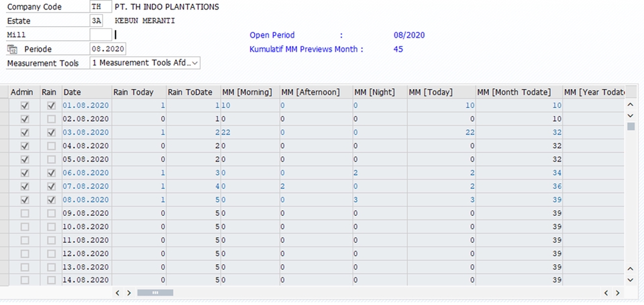The image size is (644, 305).
Task: Click the right-side scroll-right arrow at bottom
Action: pyautogui.click(x=618, y=293)
